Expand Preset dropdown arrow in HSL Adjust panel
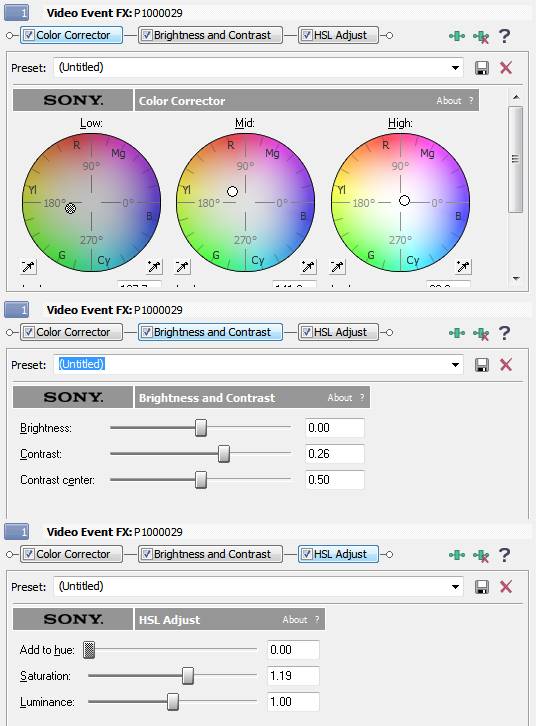The image size is (536, 726). (x=455, y=587)
